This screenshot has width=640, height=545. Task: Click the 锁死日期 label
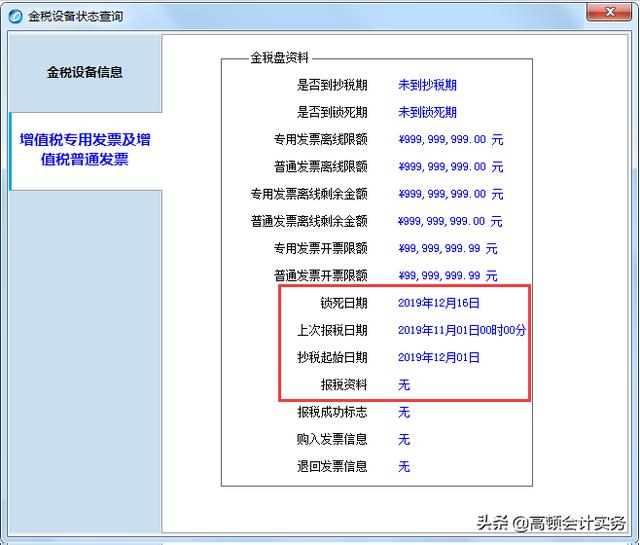344,303
